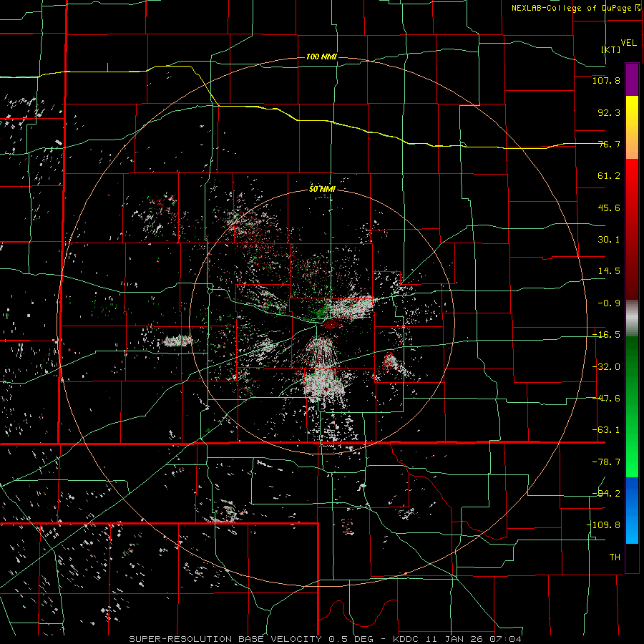Click the VEL legend title
Screen dimensions: 644x644
[x=628, y=43]
